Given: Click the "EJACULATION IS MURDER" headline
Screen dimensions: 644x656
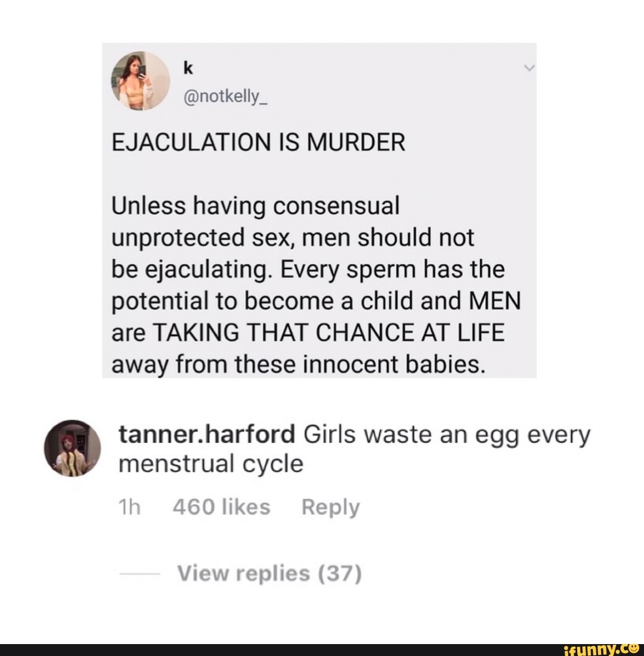Looking at the screenshot, I should click(x=259, y=143).
